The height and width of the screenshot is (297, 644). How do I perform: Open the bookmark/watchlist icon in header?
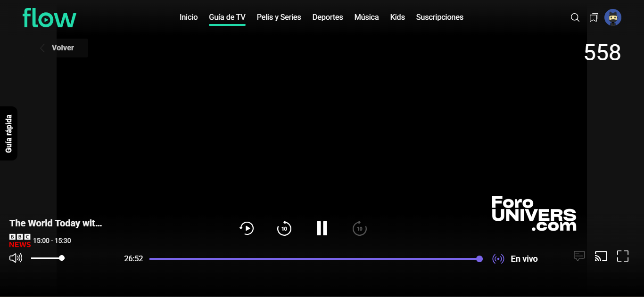point(594,17)
